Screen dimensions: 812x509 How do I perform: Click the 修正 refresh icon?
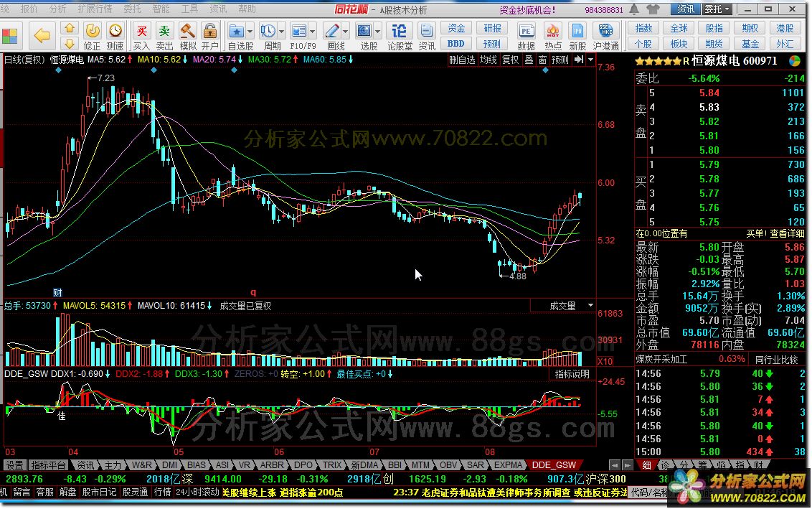pyautogui.click(x=93, y=36)
